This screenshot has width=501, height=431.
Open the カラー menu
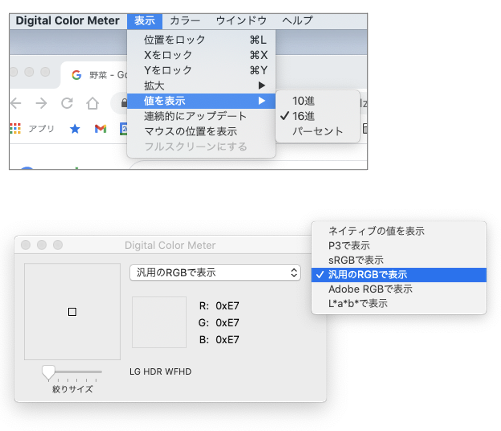pyautogui.click(x=185, y=21)
